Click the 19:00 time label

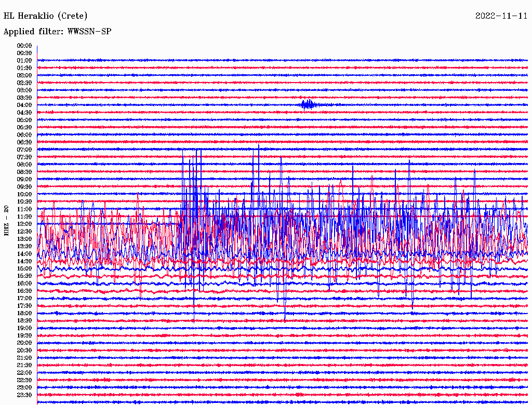[24, 328]
